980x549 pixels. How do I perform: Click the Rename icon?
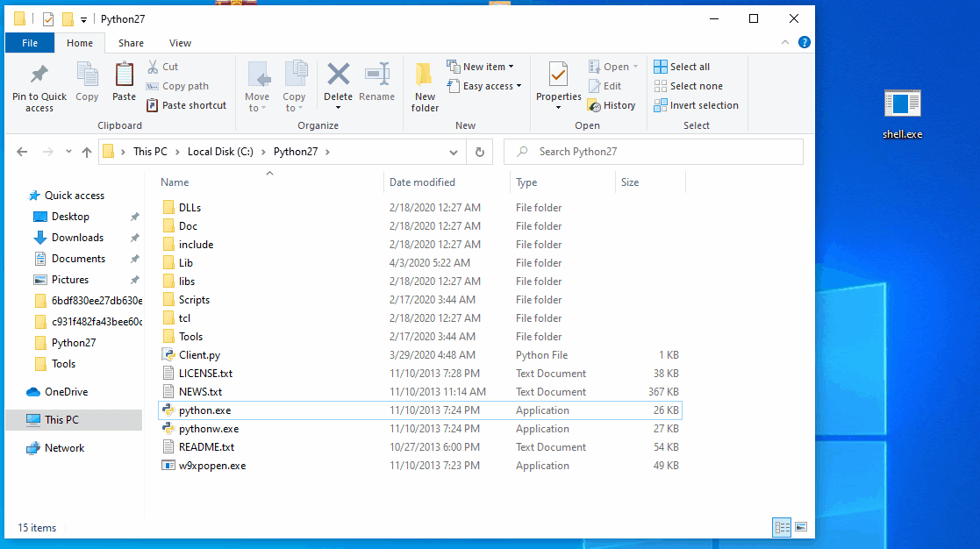[377, 75]
